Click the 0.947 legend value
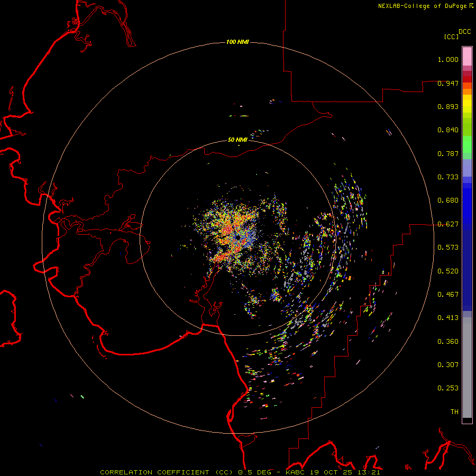The width and height of the screenshot is (476, 476). click(x=448, y=83)
